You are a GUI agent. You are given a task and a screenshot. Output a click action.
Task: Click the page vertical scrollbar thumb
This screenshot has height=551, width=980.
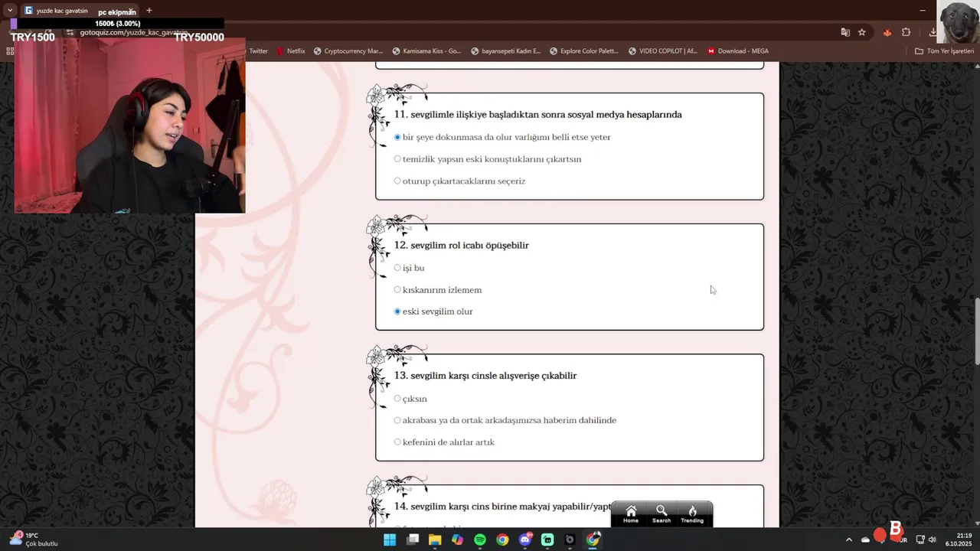point(976,331)
